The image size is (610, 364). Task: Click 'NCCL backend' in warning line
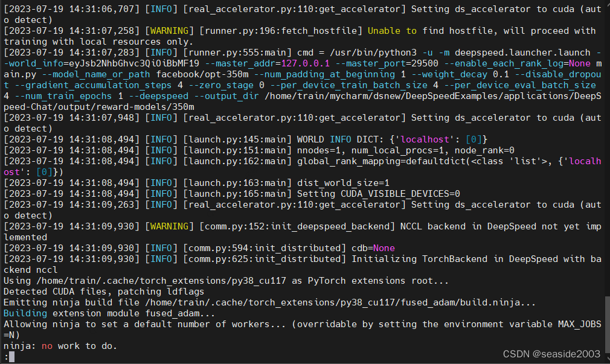[433, 226]
